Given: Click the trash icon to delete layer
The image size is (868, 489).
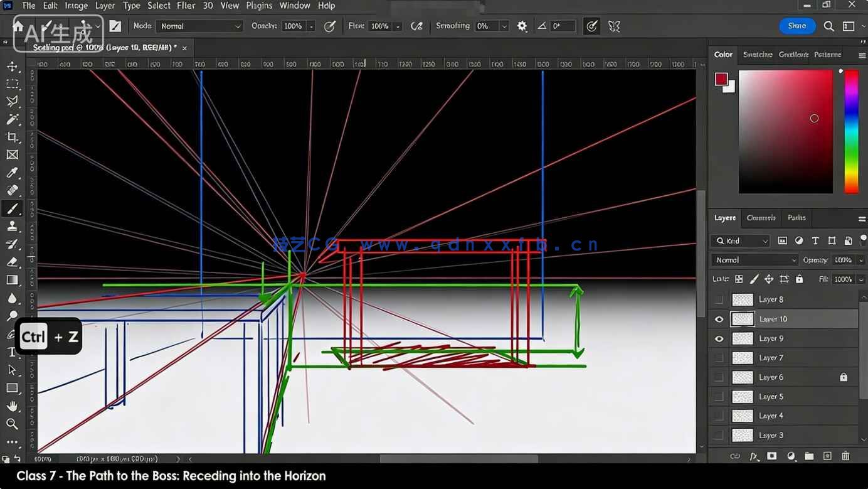Looking at the screenshot, I should (x=845, y=456).
